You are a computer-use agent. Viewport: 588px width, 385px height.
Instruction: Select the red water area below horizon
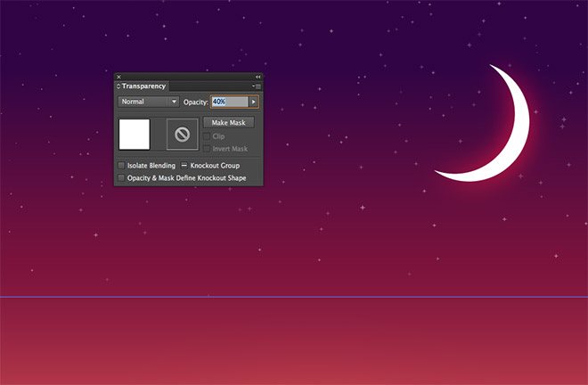[x=294, y=341]
